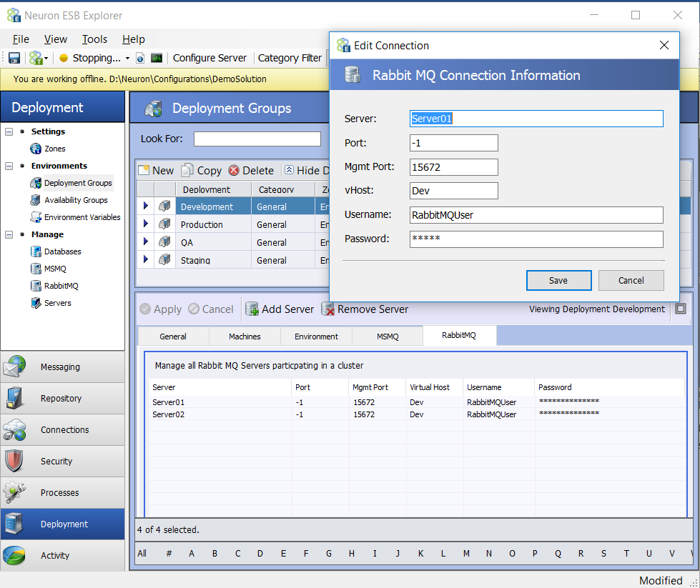This screenshot has height=588, width=700.
Task: Click the Processes gears icon
Action: 14,492
